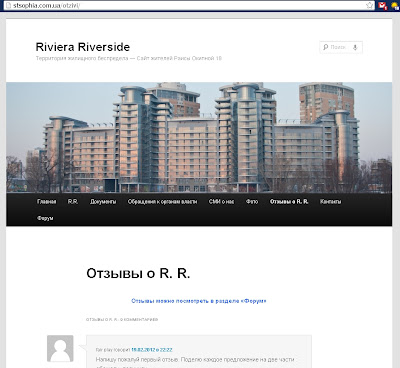Open the Форум menu item
This screenshot has height=368, width=400.
click(45, 218)
